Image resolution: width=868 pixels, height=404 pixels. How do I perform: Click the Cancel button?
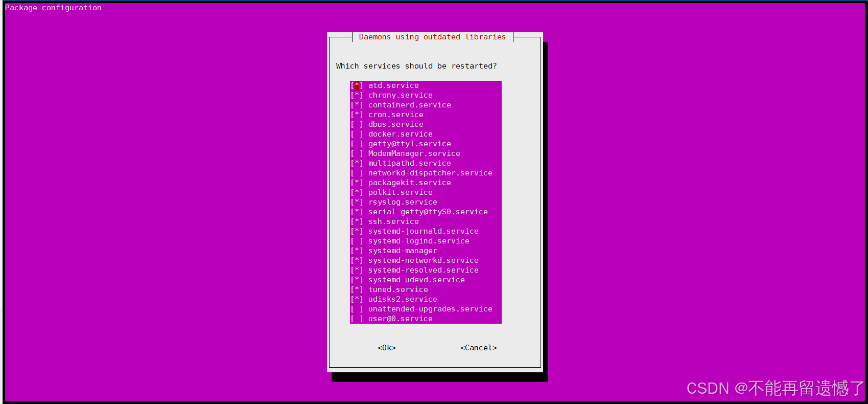(x=479, y=348)
